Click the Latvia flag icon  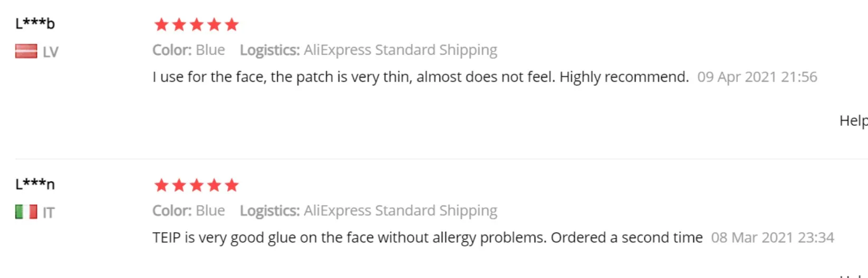[26, 52]
